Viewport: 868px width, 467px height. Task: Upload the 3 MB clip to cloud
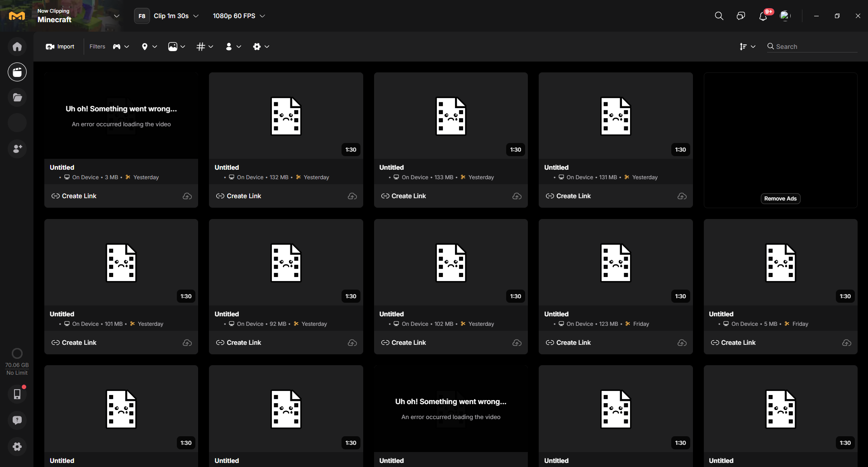pos(187,196)
